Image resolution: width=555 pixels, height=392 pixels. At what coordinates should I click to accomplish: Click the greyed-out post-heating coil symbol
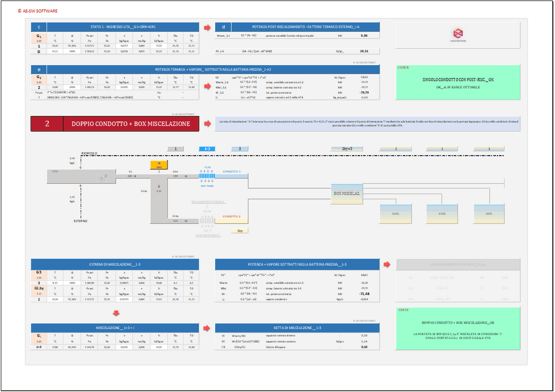point(207,221)
